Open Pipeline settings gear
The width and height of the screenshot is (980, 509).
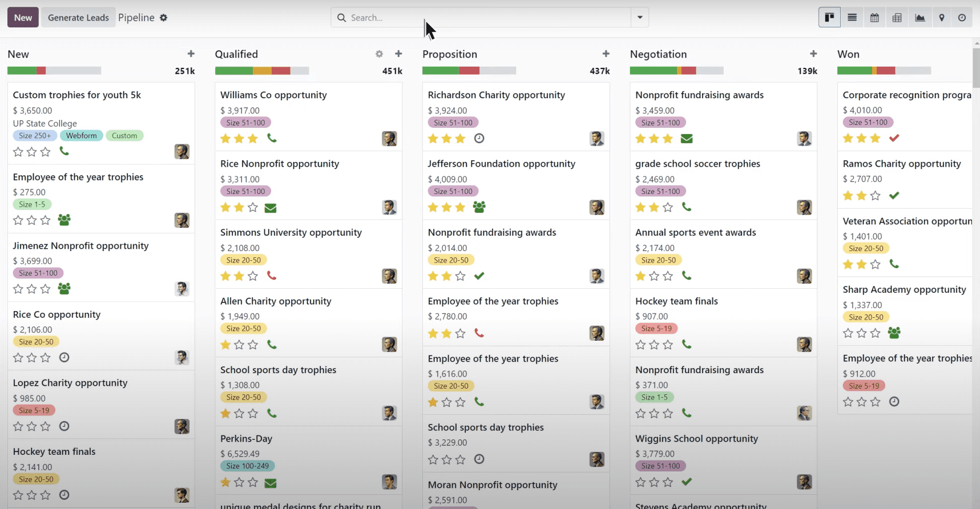coord(164,18)
